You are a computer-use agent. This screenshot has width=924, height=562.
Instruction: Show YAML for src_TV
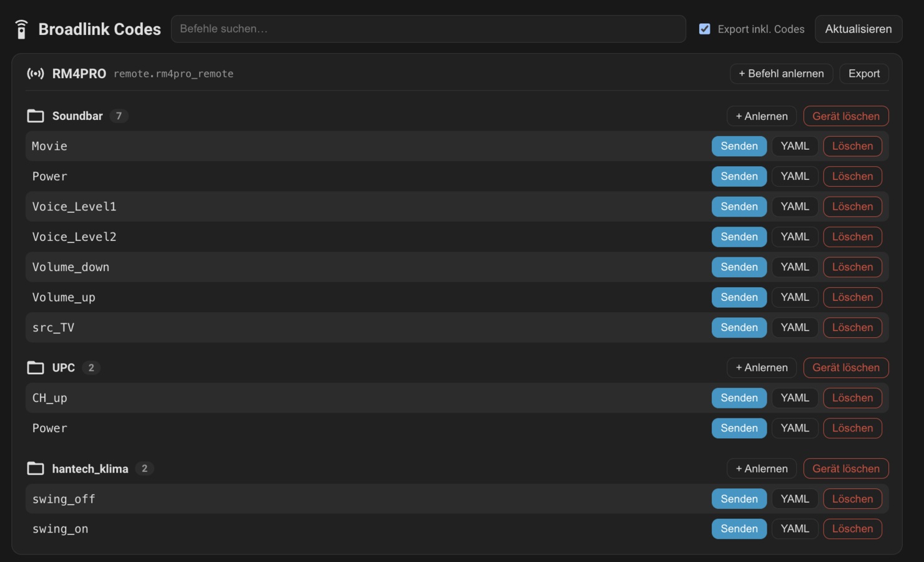[x=795, y=327]
